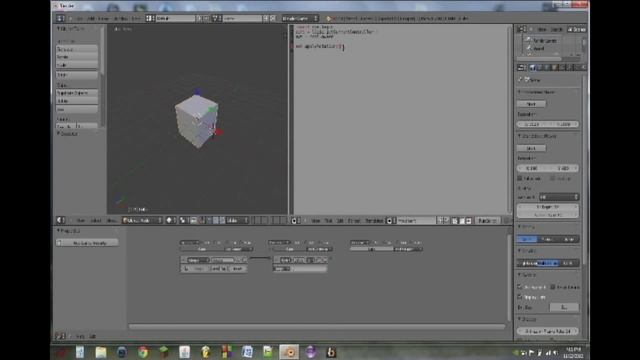Open the pivot point selector icon

(x=183, y=220)
